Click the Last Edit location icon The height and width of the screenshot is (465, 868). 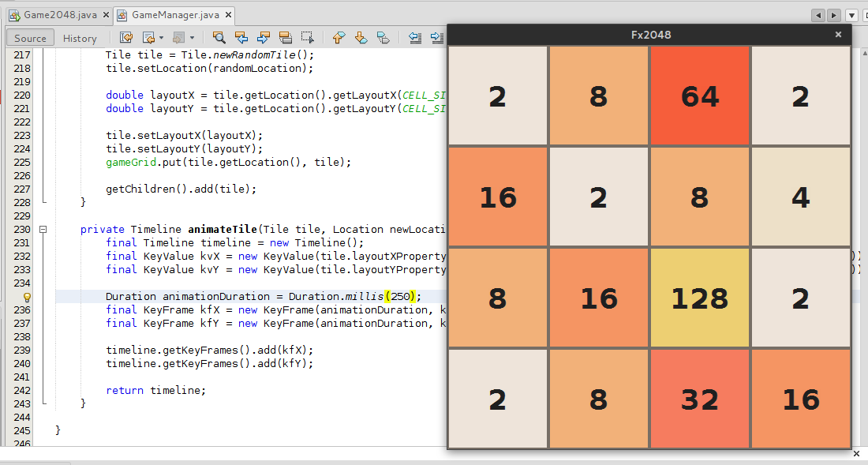[x=126, y=38]
